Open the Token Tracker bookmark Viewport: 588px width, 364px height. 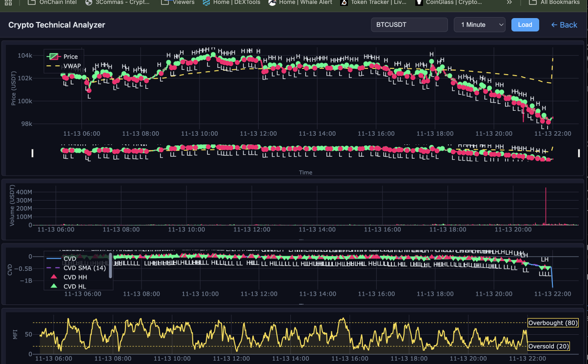coord(373,2)
